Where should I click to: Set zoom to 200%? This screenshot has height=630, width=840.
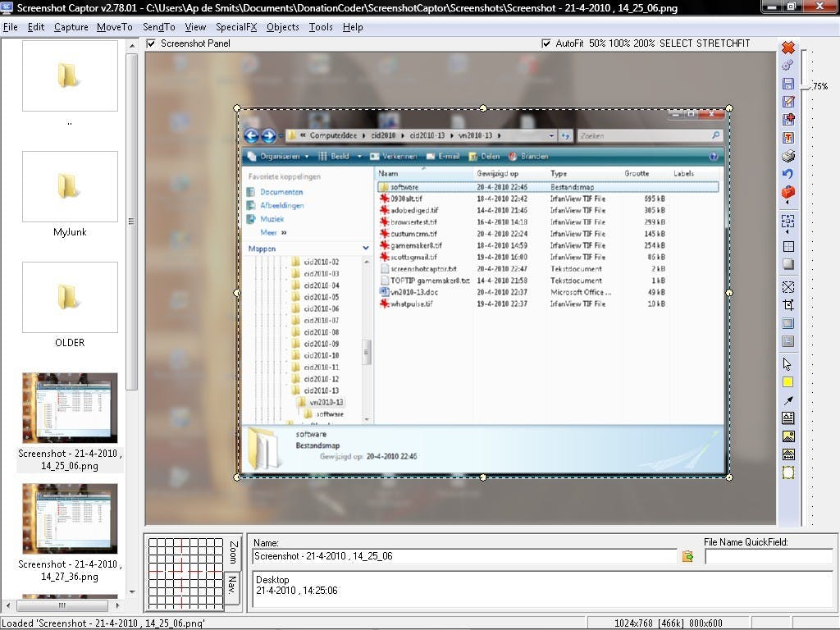pos(644,43)
